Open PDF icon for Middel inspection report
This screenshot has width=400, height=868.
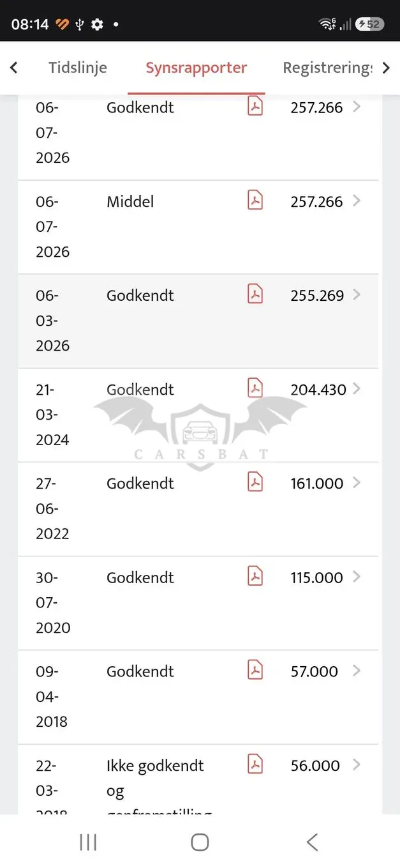tap(255, 200)
